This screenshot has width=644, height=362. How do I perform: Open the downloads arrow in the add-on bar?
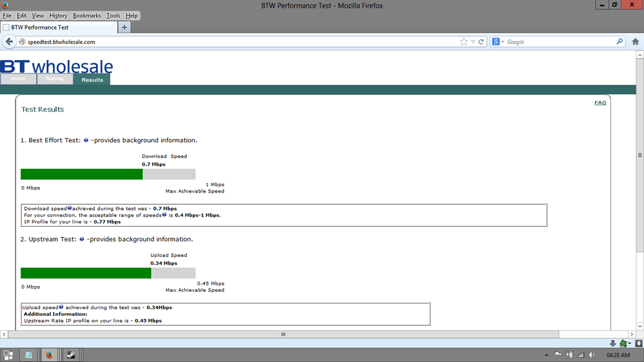[612, 343]
